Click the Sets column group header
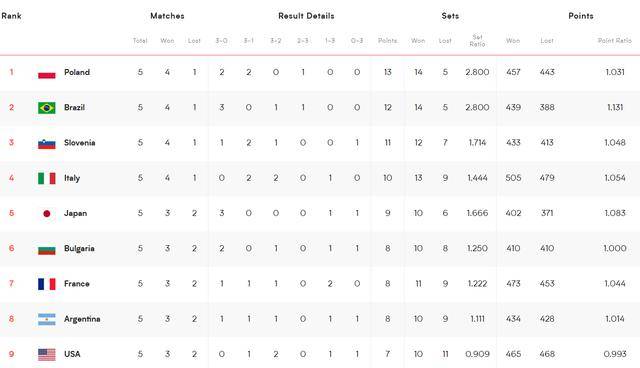The height and width of the screenshot is (368, 640). click(x=450, y=16)
